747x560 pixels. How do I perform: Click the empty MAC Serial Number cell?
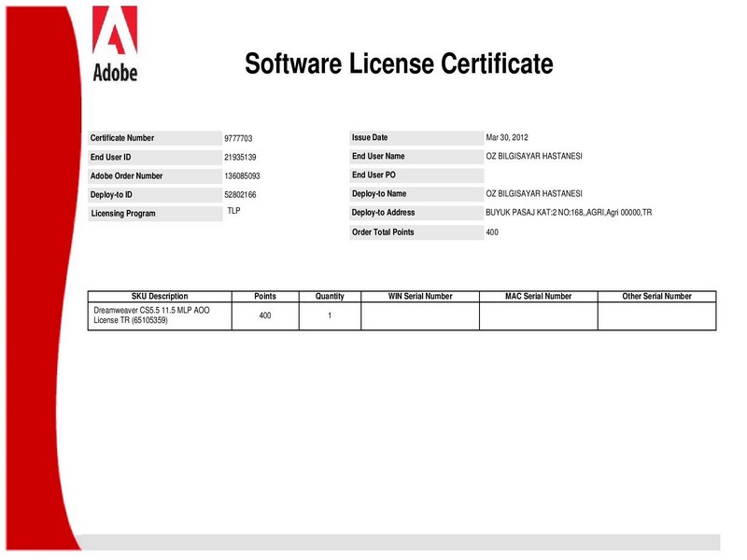tap(538, 315)
